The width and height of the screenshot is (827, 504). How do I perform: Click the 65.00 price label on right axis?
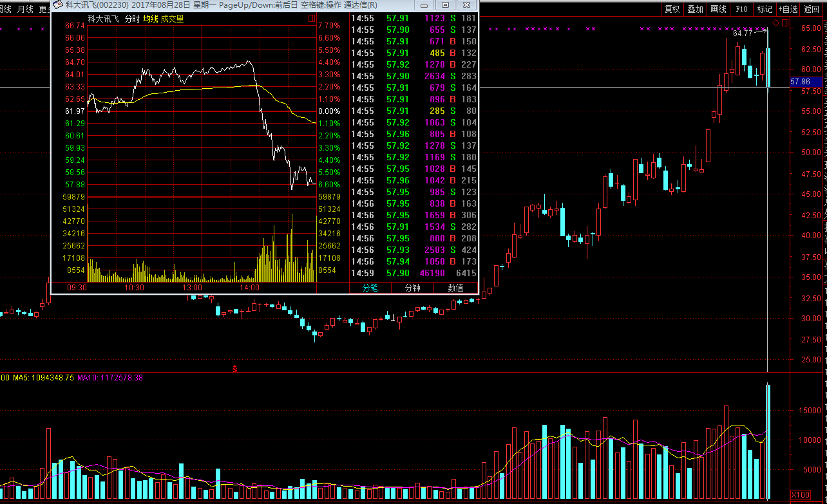click(810, 28)
